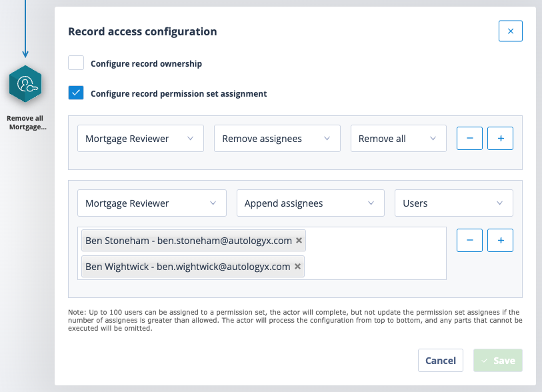Remove Ben Wightwick from assignees

tap(297, 266)
